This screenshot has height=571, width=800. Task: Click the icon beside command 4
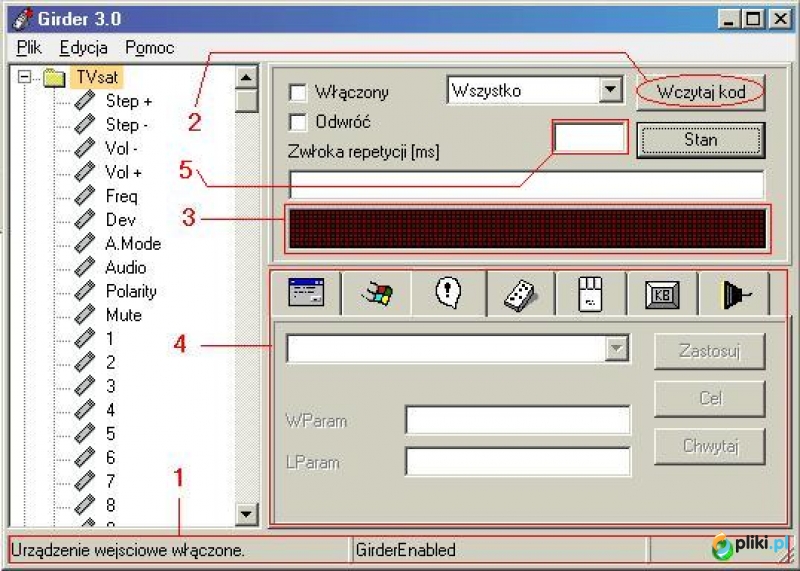85,410
